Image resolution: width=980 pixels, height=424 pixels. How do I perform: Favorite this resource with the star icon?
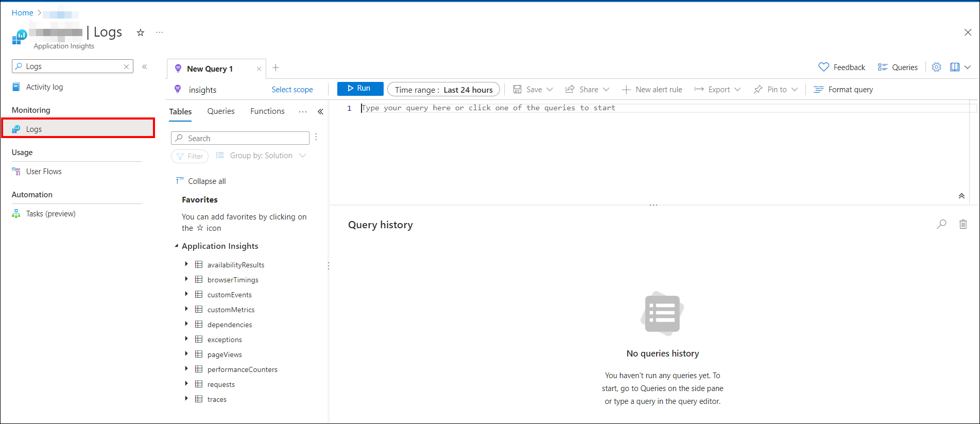tap(140, 32)
